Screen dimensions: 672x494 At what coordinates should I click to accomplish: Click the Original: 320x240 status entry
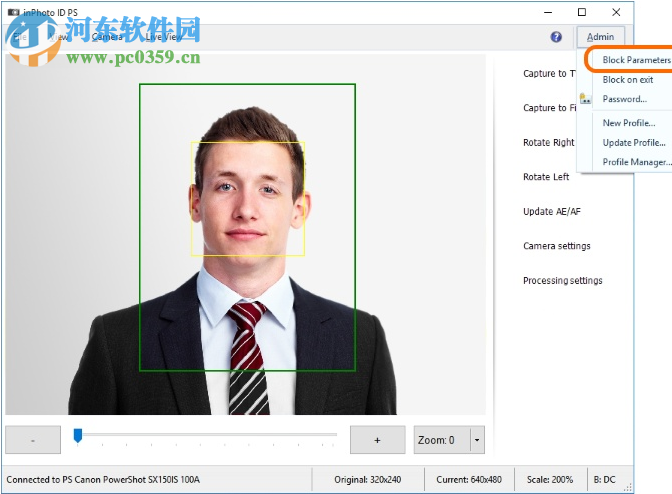(x=368, y=479)
